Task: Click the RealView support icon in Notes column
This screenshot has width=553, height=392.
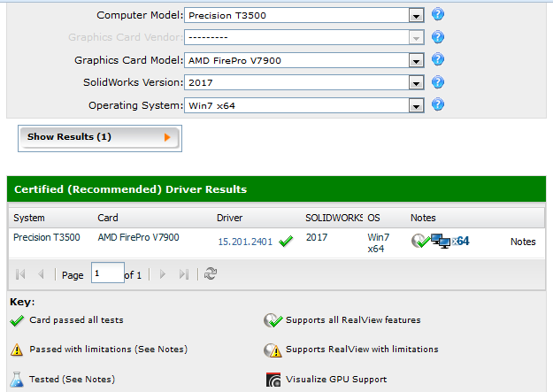Action: (x=420, y=241)
